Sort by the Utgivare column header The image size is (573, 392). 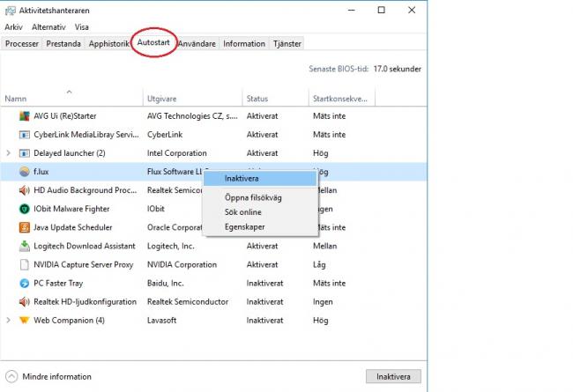(x=192, y=99)
